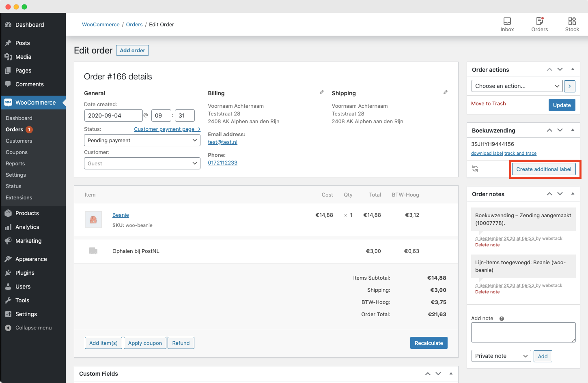The height and width of the screenshot is (383, 588).
Task: Open the Inbox icon in header
Action: [507, 24]
